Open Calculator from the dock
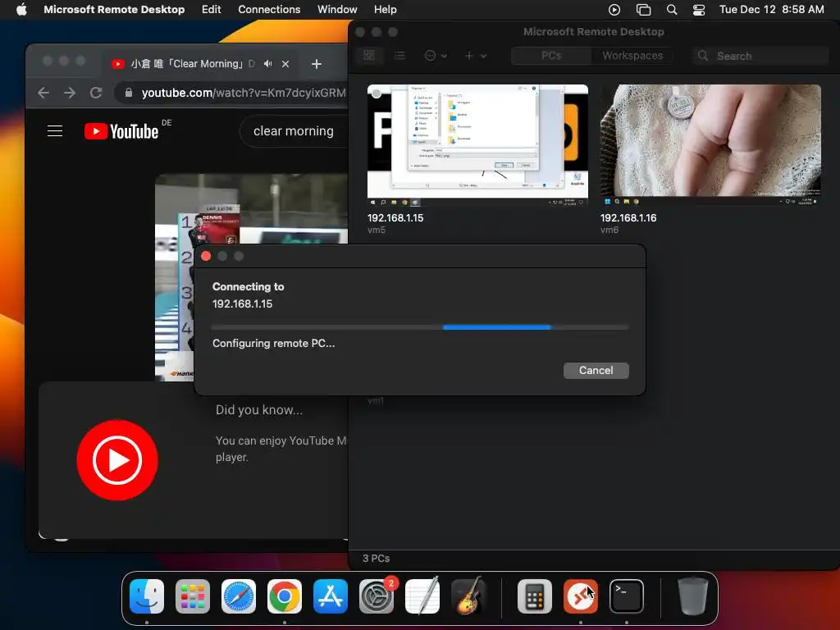 point(535,596)
